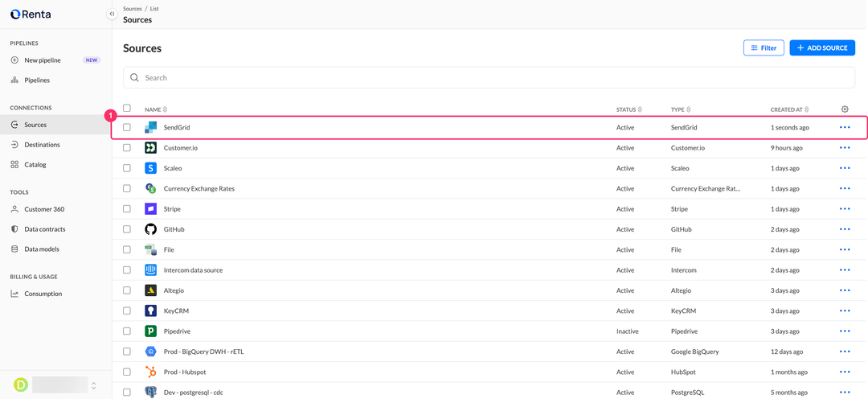
Task: Open more options for Stripe row
Action: click(845, 209)
